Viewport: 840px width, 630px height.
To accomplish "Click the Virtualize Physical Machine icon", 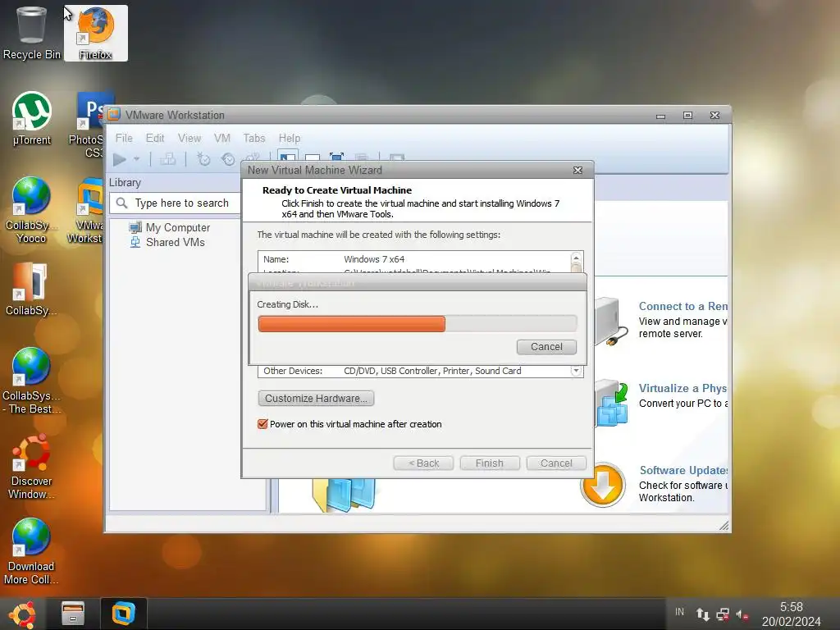I will click(x=611, y=404).
